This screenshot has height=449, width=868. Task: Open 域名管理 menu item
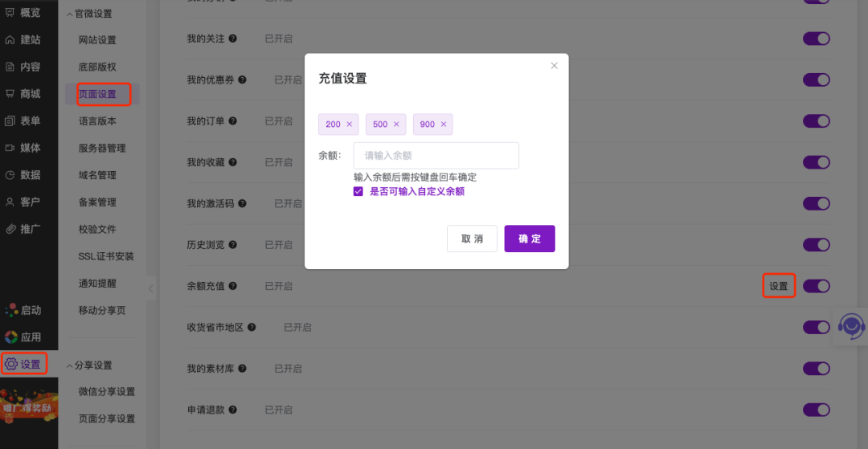tap(97, 175)
